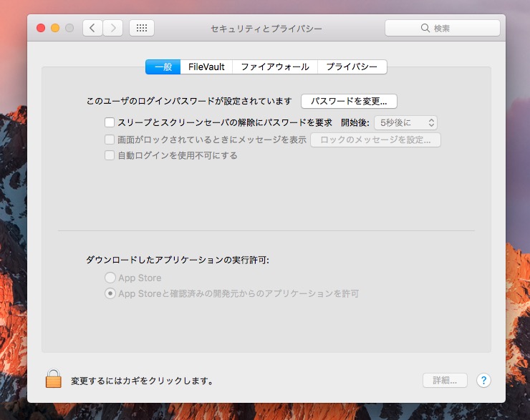Close the セキュリティとプライバシー window
Image resolution: width=530 pixels, height=420 pixels.
(41, 28)
